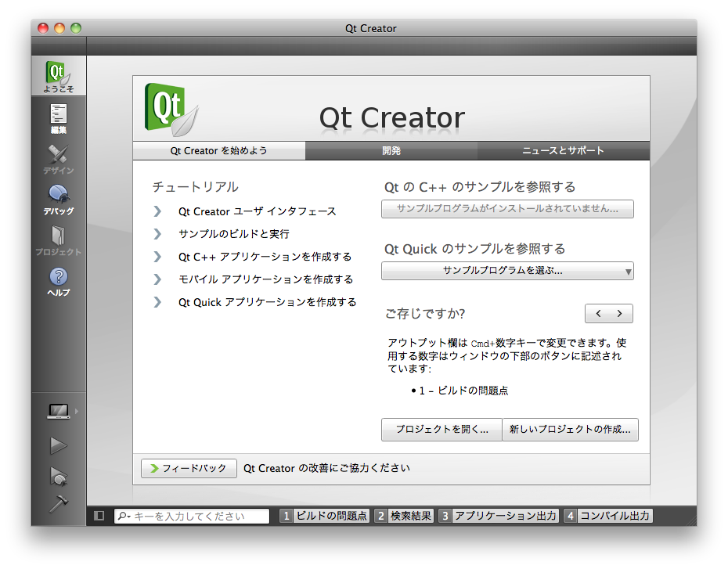The image size is (728, 569).
Task: Click the プロジェクトを開く... button
Action: pyautogui.click(x=441, y=430)
